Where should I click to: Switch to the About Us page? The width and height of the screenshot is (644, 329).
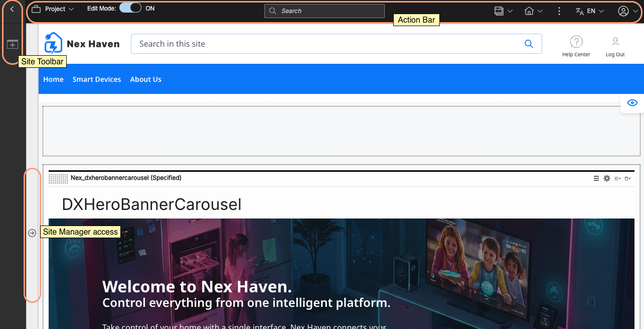145,79
